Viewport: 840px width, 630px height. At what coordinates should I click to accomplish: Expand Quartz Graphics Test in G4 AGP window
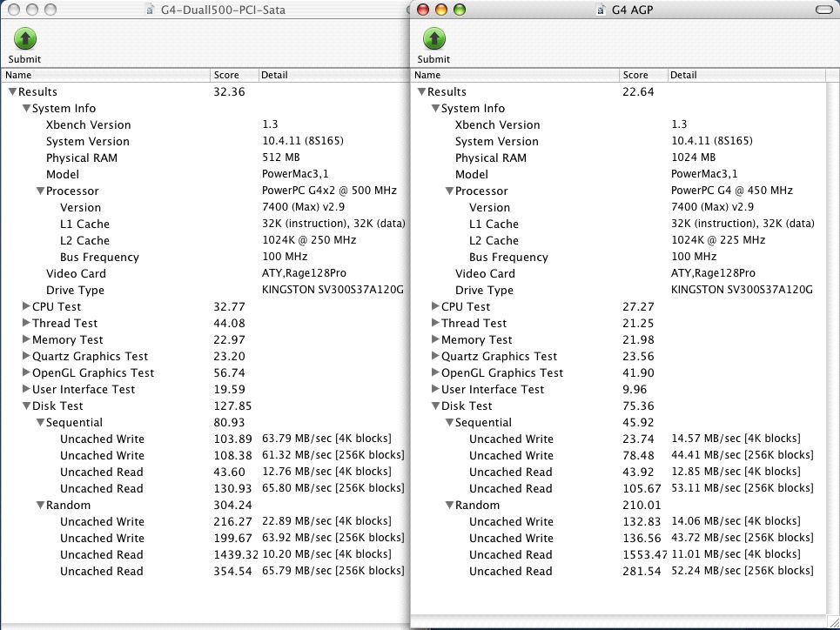click(435, 356)
